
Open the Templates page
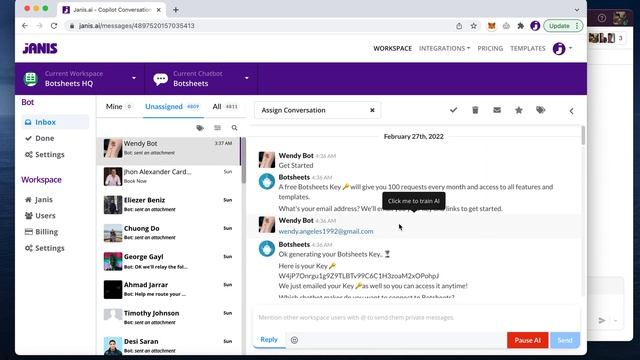527,48
